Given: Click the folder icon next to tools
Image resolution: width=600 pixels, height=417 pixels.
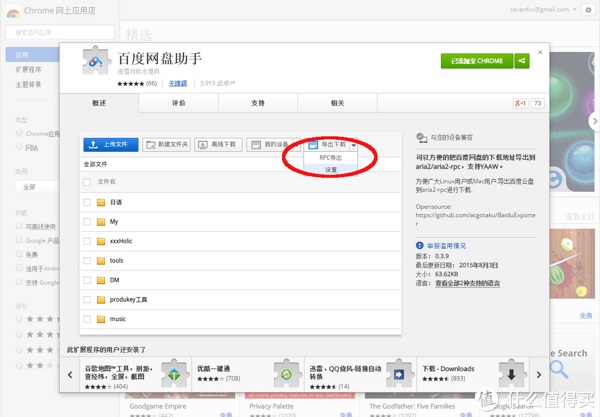Looking at the screenshot, I should [101, 261].
